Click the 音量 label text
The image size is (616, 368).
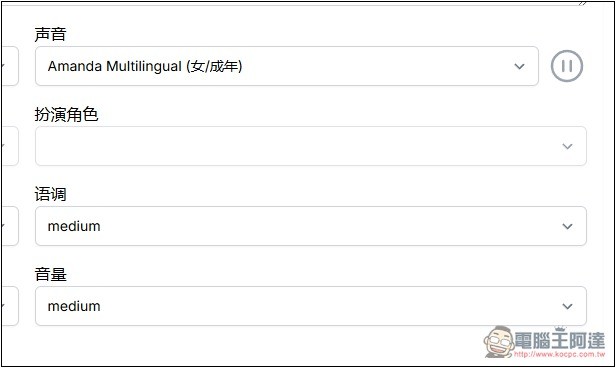50,274
